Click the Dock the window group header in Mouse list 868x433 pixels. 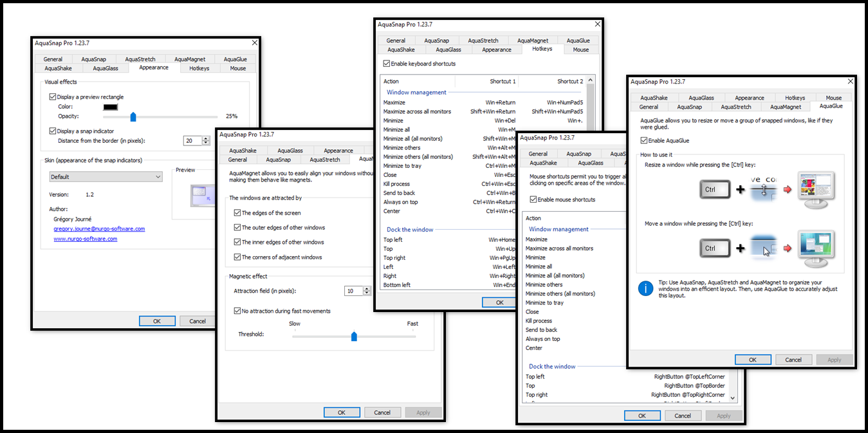click(x=553, y=367)
